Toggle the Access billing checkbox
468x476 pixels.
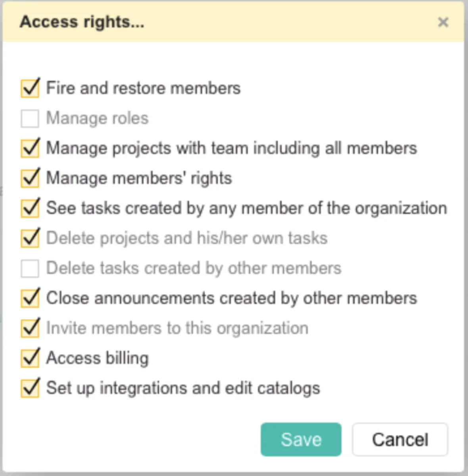(30, 358)
